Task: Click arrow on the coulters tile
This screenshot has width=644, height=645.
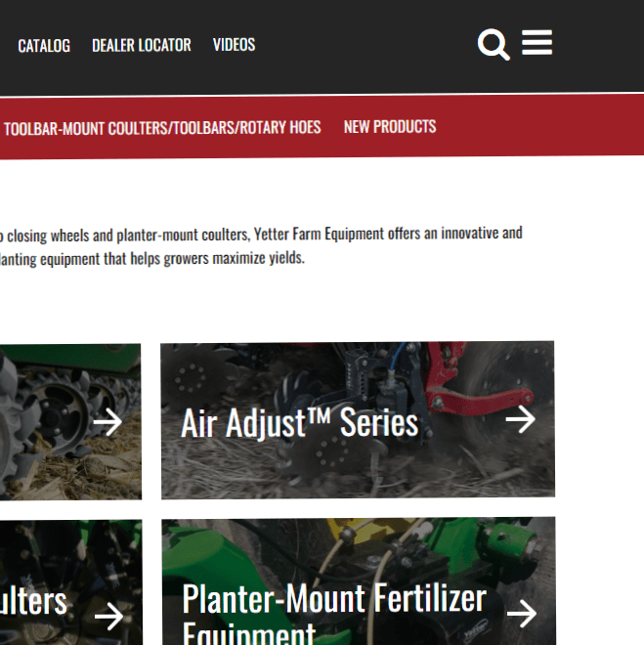Action: coord(109,617)
